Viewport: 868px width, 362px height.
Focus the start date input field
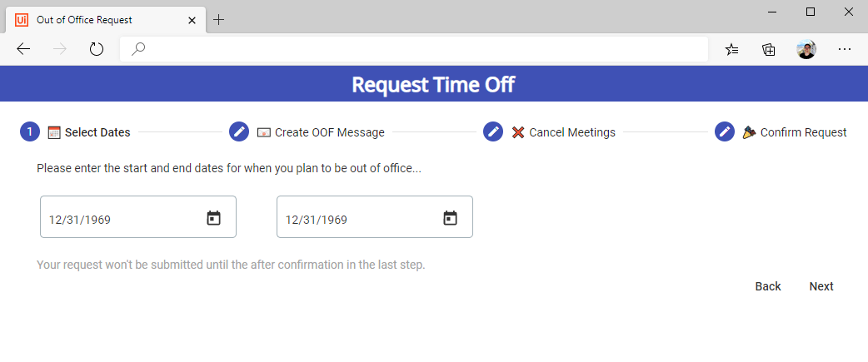click(x=138, y=217)
